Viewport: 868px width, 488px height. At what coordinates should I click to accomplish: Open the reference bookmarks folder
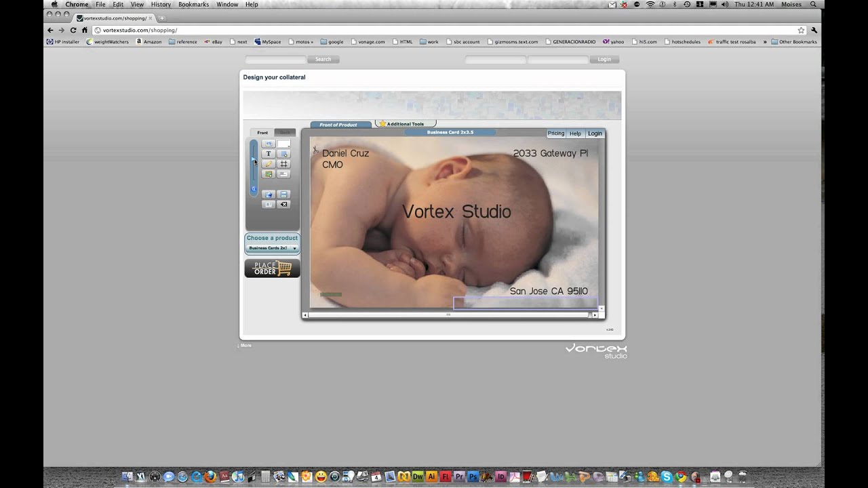coord(183,42)
